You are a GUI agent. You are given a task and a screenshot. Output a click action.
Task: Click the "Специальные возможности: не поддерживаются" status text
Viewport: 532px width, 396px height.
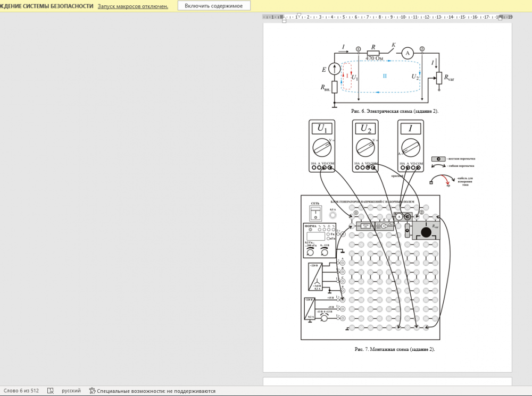click(x=156, y=391)
